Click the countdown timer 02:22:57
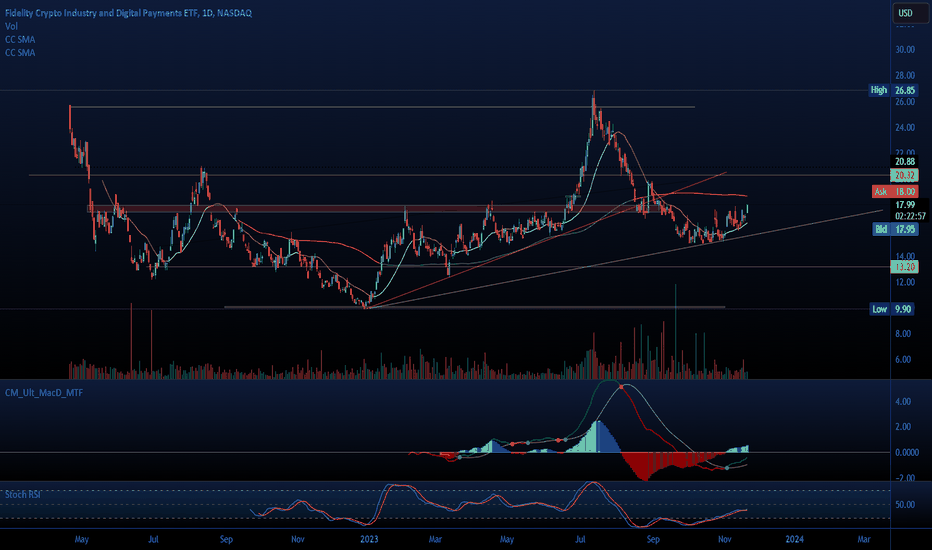The height and width of the screenshot is (550, 932). click(910, 216)
